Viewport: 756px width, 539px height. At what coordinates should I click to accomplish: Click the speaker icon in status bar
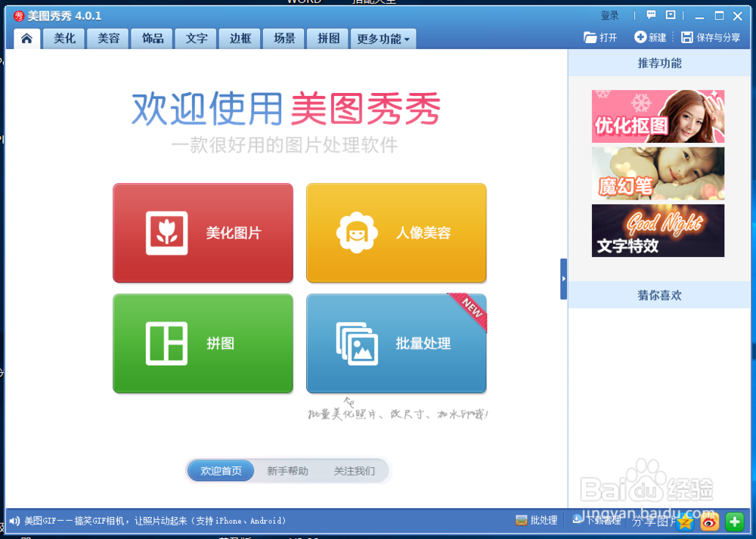pos(14,521)
